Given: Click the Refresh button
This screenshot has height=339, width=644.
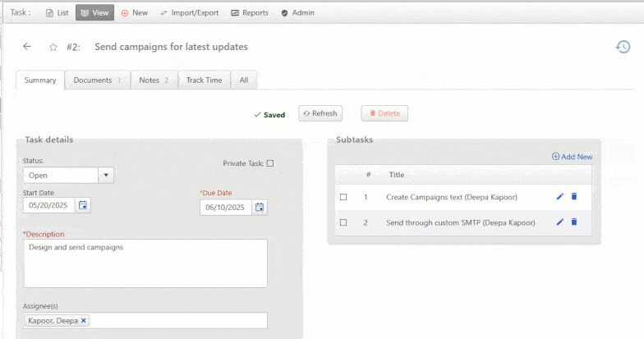Looking at the screenshot, I should pyautogui.click(x=320, y=113).
